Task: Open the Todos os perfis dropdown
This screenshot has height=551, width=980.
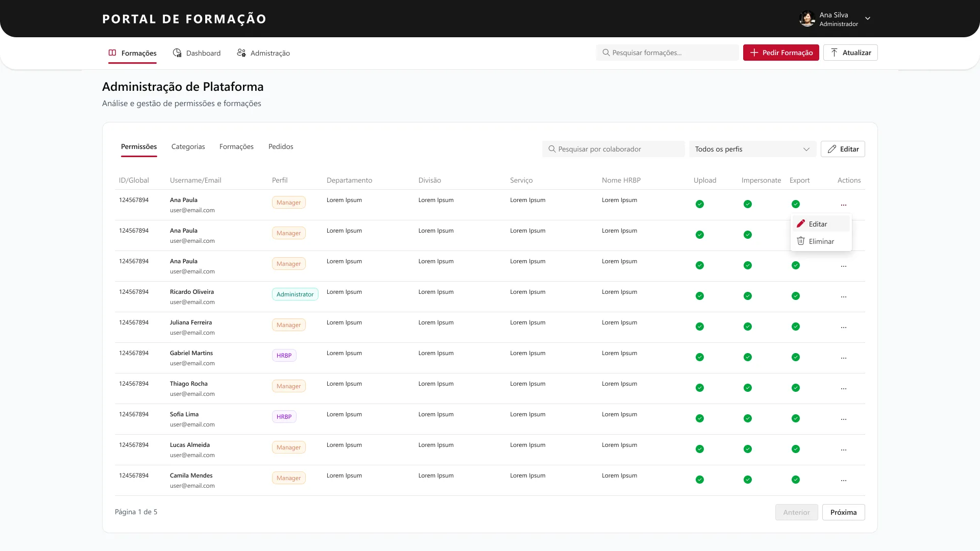Action: click(x=752, y=149)
